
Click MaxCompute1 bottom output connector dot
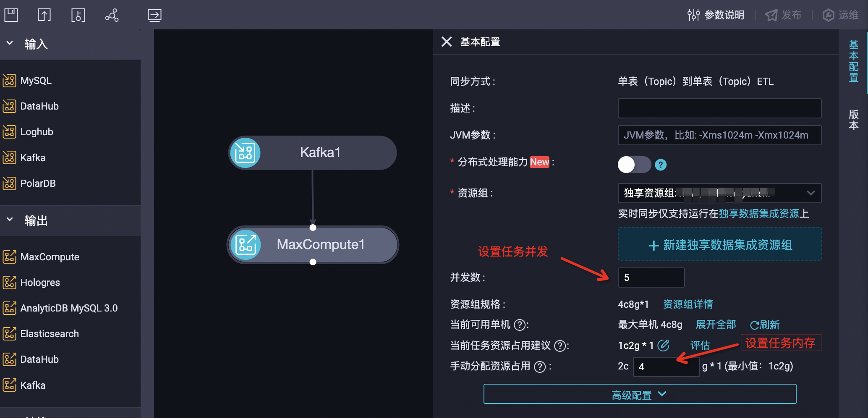313,262
